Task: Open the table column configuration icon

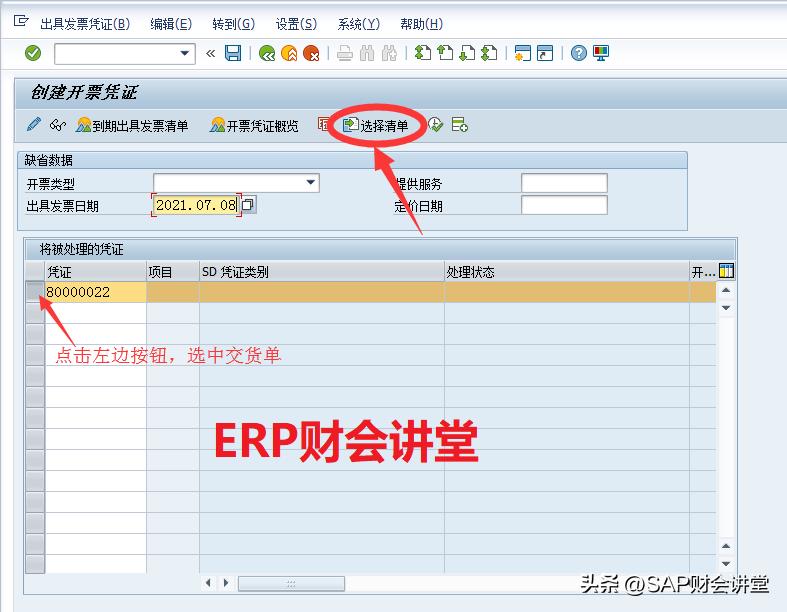Action: point(726,271)
